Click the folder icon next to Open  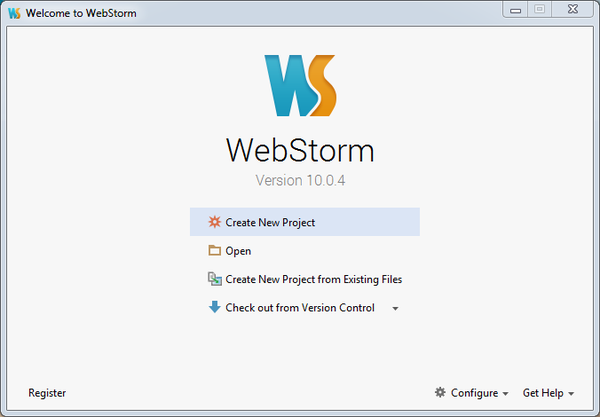coord(214,251)
